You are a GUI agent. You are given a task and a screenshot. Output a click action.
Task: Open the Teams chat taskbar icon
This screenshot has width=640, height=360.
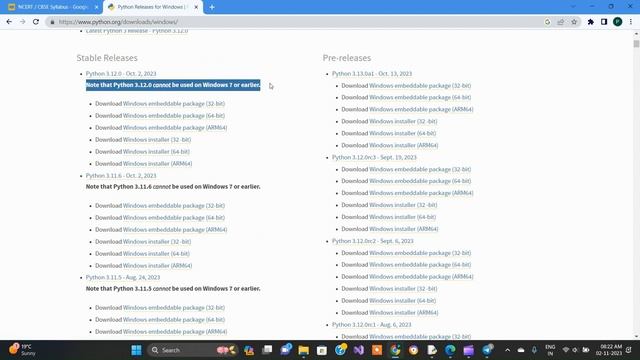[285, 350]
